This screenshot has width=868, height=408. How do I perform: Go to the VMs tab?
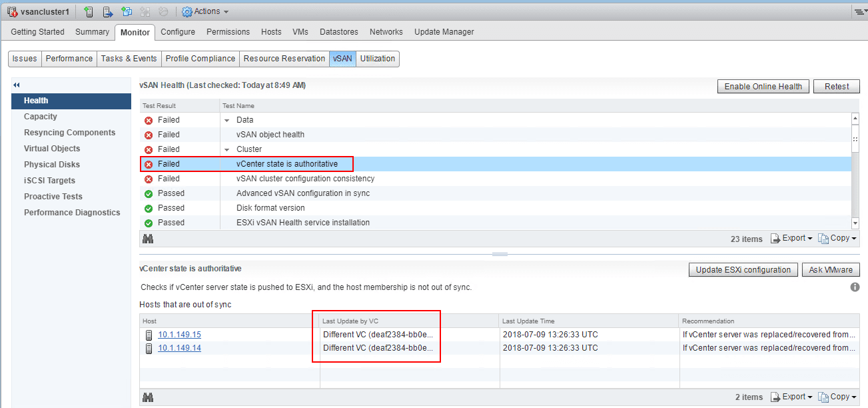pyautogui.click(x=300, y=32)
